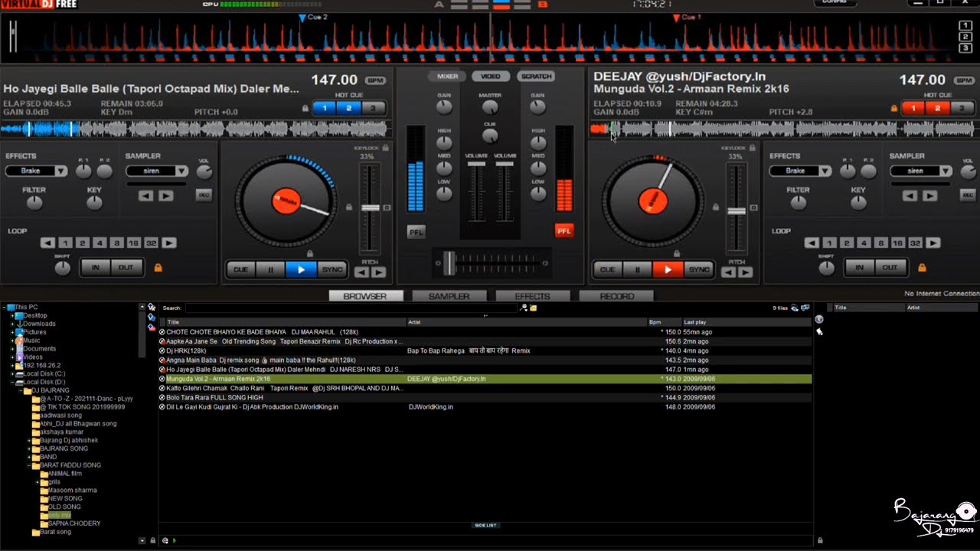Set left deck loop length to 16 beats
Screen dimensions: 980x551
tap(133, 243)
